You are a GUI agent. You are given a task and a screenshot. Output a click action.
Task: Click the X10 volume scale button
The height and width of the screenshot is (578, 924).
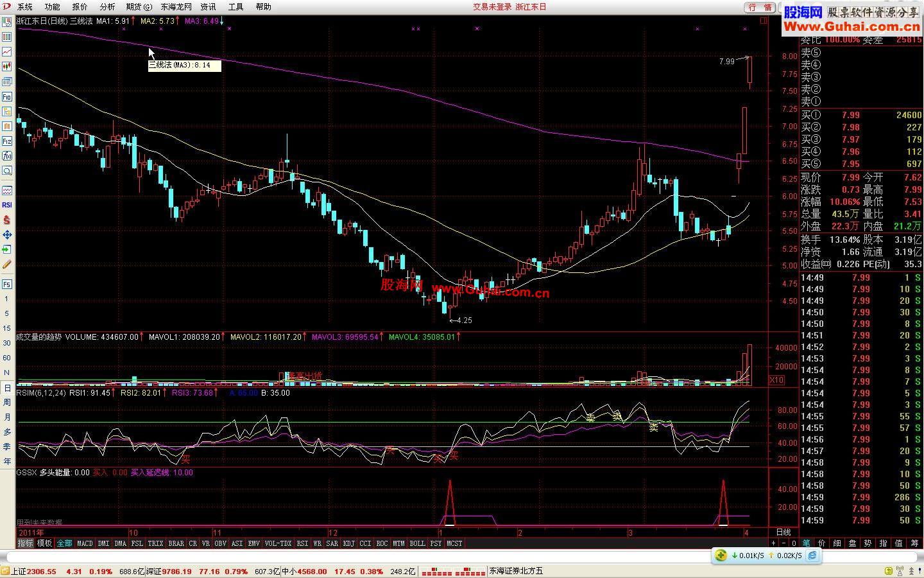(776, 380)
